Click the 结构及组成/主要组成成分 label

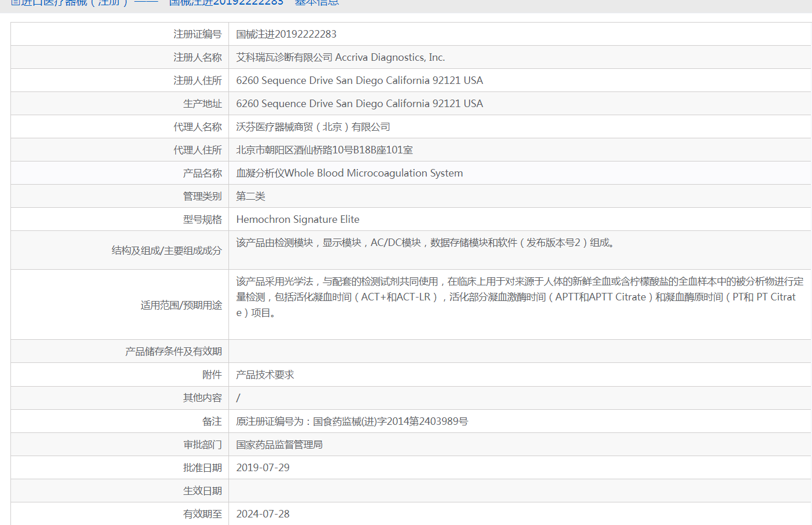pos(167,251)
